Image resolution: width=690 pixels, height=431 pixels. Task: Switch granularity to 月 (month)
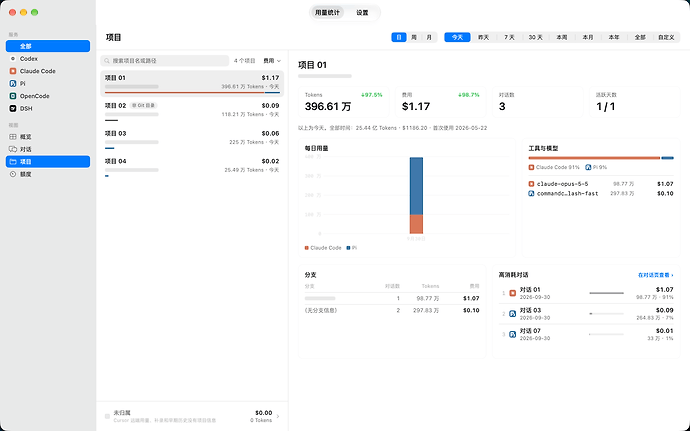pyautogui.click(x=429, y=37)
